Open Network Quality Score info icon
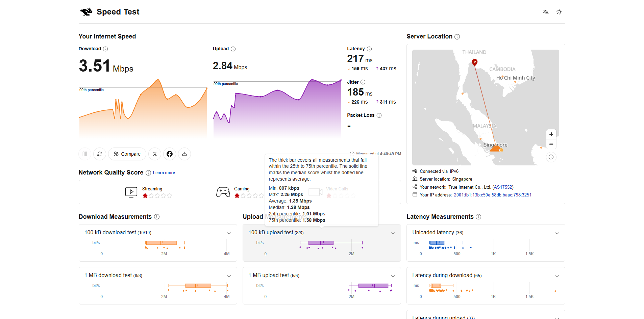 pyautogui.click(x=148, y=173)
